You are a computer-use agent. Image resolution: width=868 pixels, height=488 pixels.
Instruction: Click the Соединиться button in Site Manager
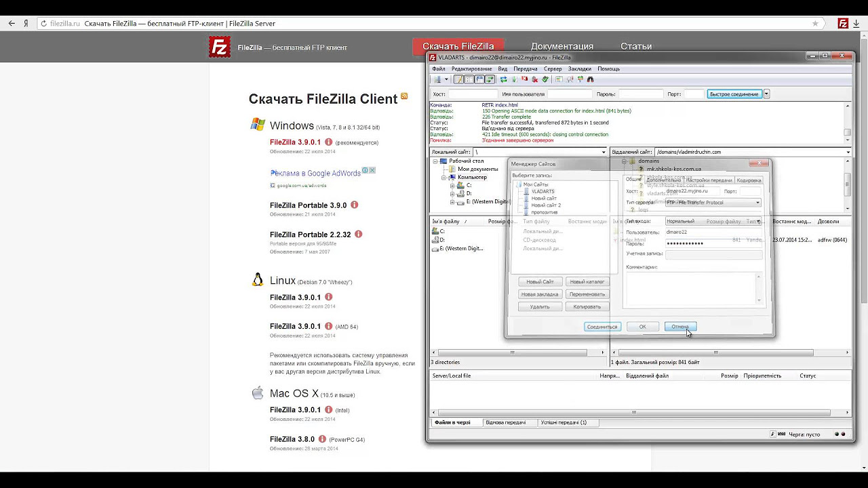602,327
